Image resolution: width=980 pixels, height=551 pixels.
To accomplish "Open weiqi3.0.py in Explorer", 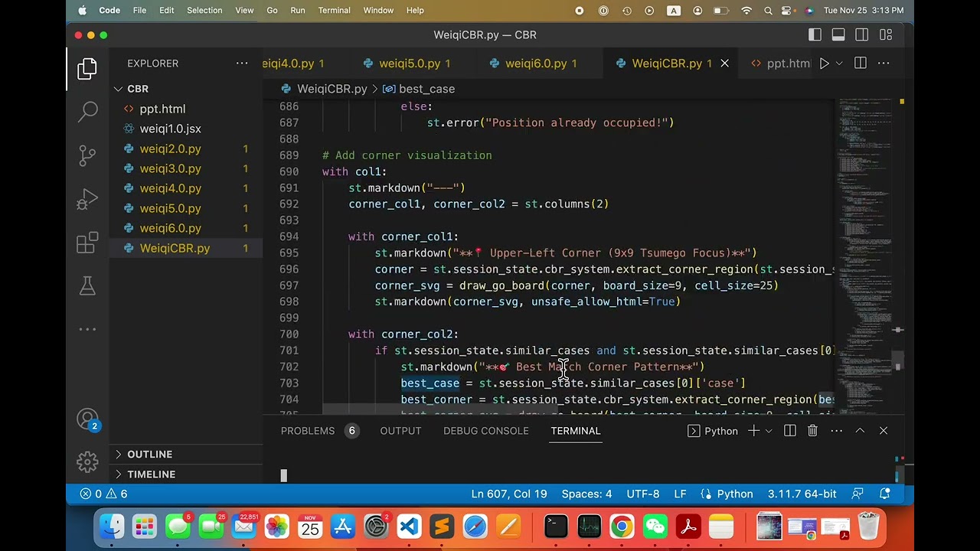I will click(186, 168).
